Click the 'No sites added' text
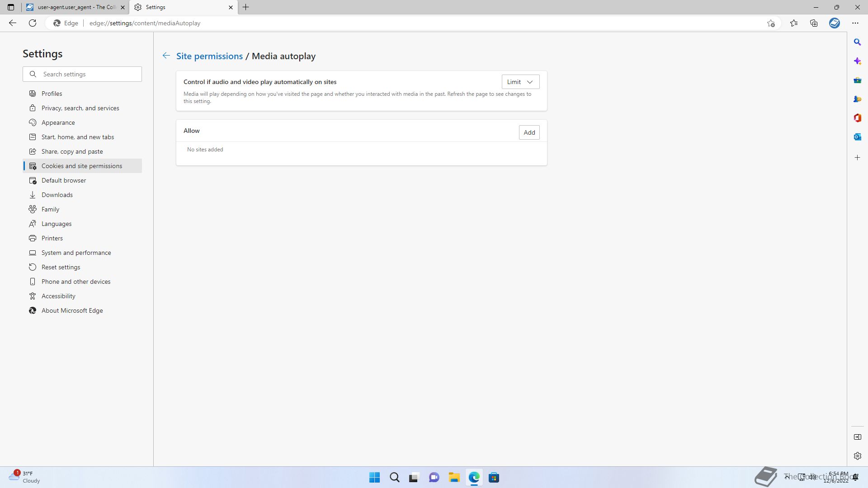The image size is (868, 488). tap(205, 150)
